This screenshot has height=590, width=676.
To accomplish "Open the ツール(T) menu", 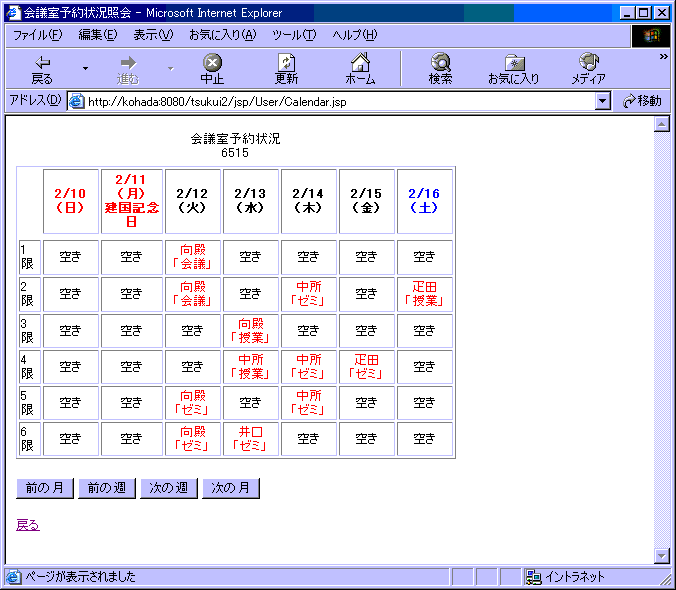I will (x=294, y=35).
